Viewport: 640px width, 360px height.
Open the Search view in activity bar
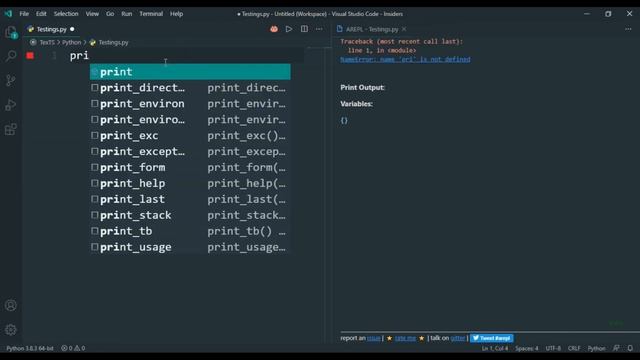(x=11, y=56)
